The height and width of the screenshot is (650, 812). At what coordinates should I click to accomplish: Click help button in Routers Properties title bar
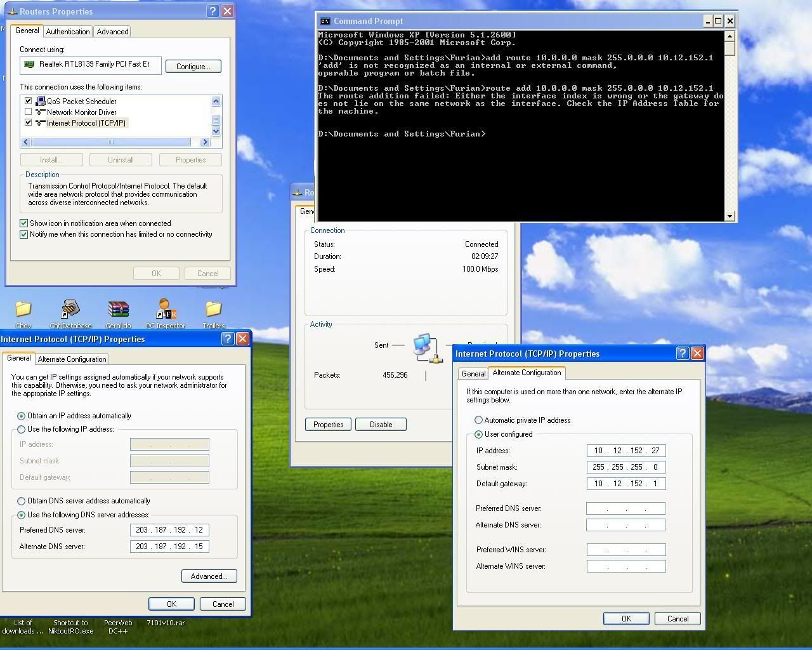(x=213, y=11)
